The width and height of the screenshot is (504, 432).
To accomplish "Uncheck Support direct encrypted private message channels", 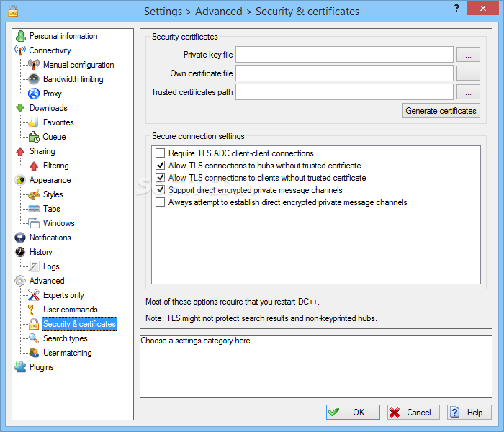I will click(x=160, y=190).
